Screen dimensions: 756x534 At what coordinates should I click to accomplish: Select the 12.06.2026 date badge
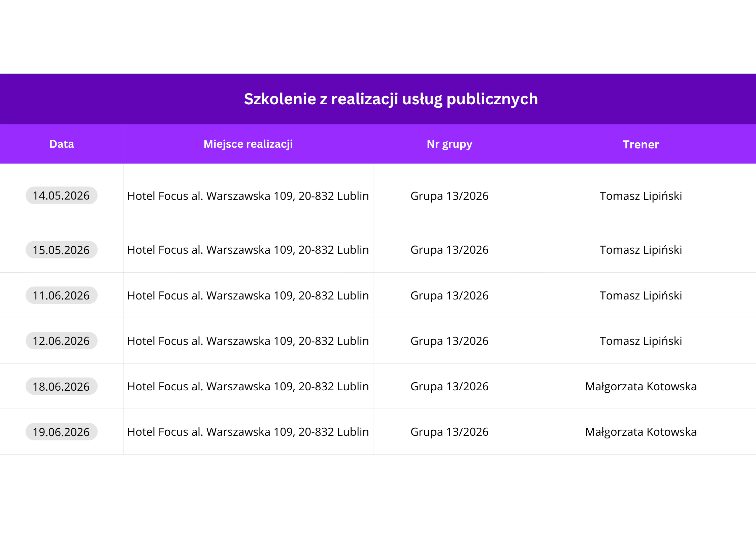click(61, 341)
